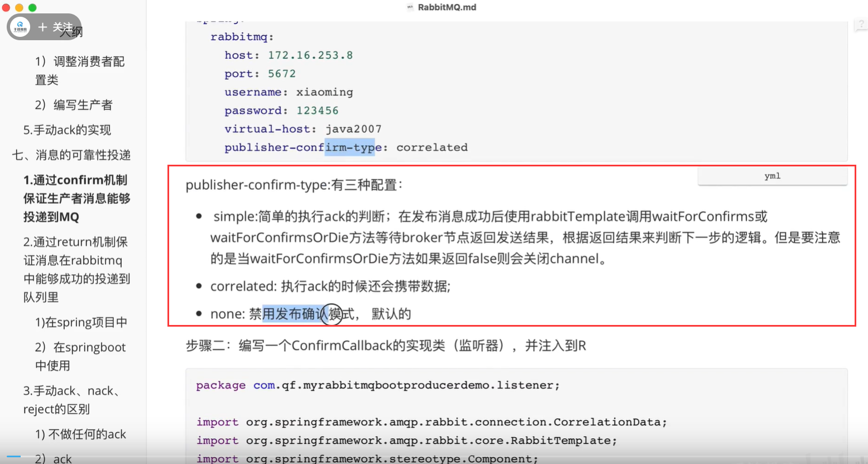Click the 'rabbitmq:' line in yml block
868x464 pixels.
pos(242,37)
